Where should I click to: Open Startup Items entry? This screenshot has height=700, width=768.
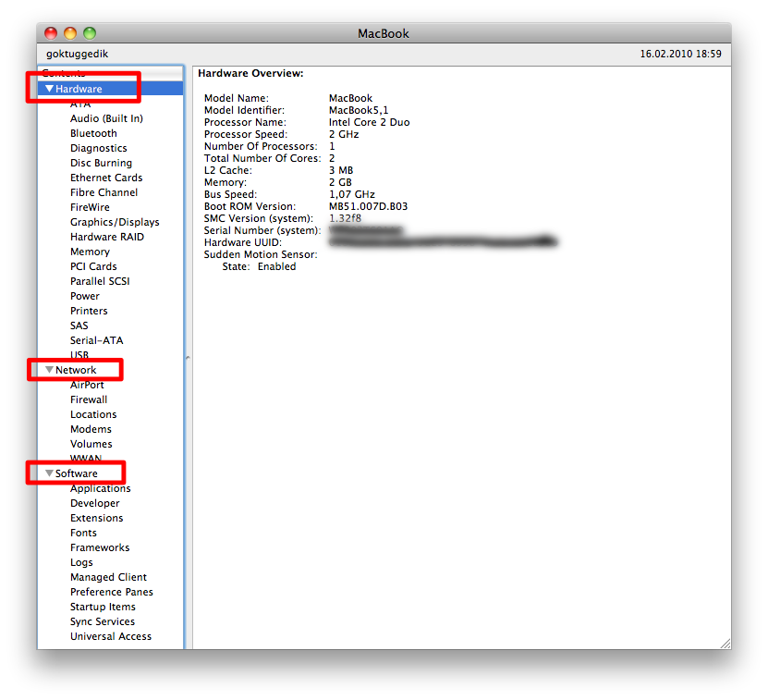click(x=102, y=607)
